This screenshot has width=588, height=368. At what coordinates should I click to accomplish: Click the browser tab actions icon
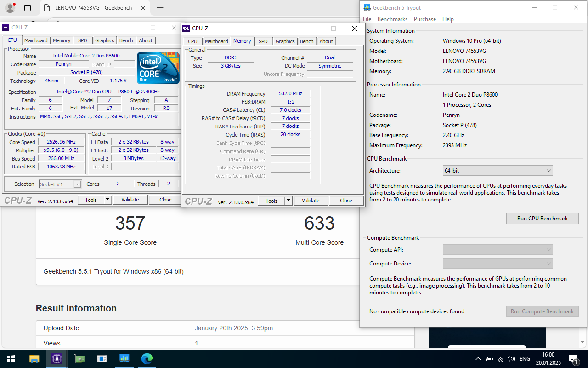point(28,8)
